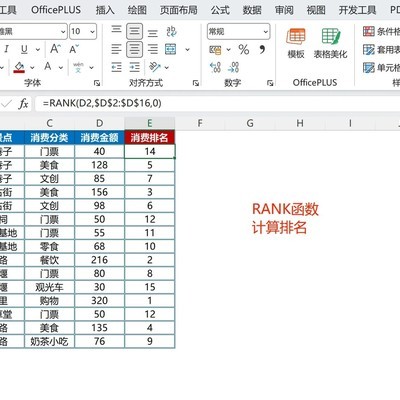Apply the font color A button
This screenshot has height=400, width=400.
pyautogui.click(x=48, y=67)
